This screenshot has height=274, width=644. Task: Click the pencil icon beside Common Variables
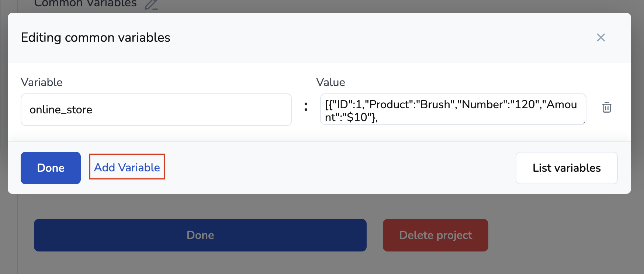[151, 4]
